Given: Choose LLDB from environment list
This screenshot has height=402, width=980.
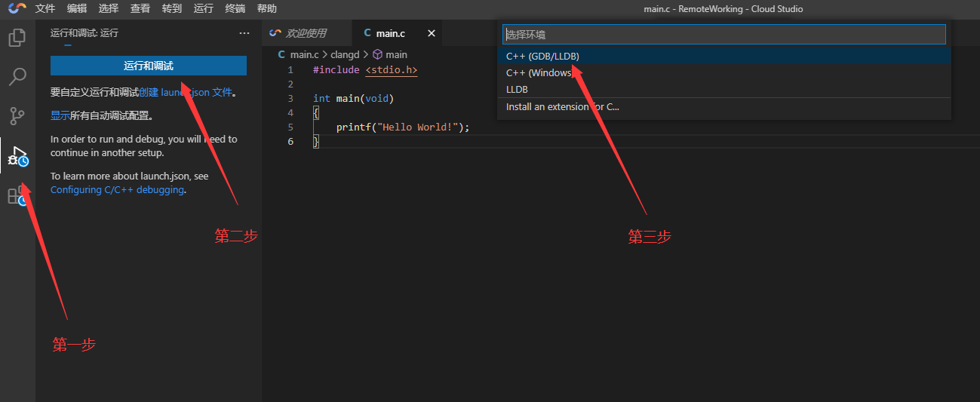Looking at the screenshot, I should click(517, 90).
